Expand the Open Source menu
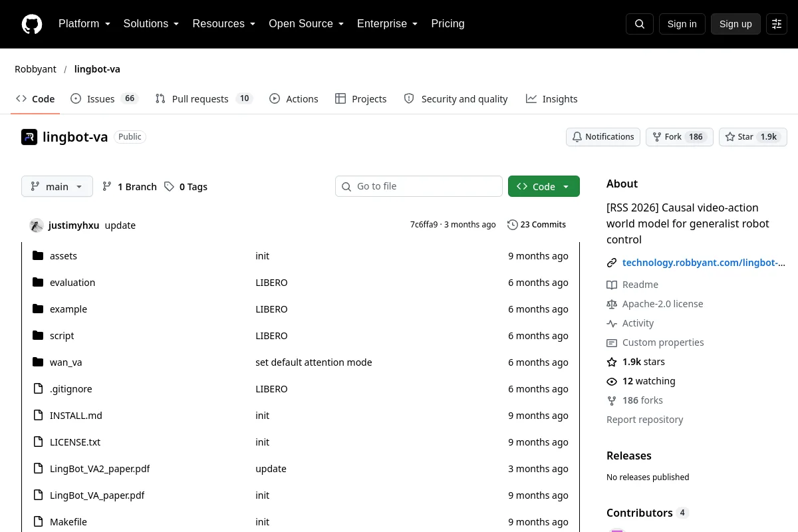 [307, 24]
